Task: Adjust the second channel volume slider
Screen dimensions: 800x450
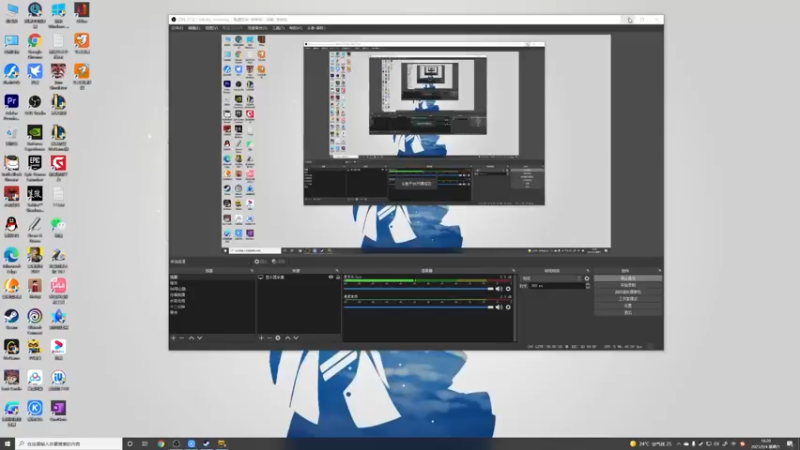Action: 419,307
